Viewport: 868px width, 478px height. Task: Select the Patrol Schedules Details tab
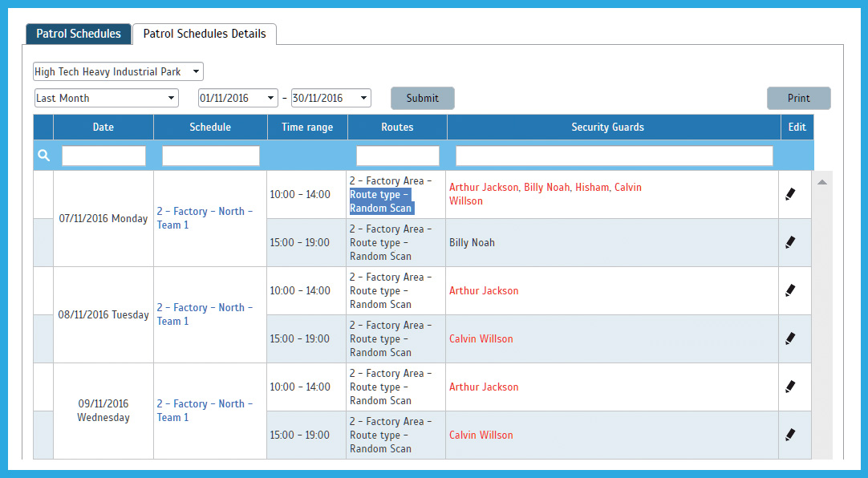[x=205, y=34]
